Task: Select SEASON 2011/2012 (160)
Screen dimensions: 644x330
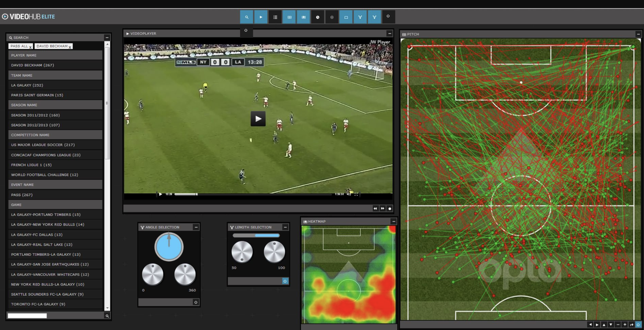Action: pyautogui.click(x=55, y=115)
